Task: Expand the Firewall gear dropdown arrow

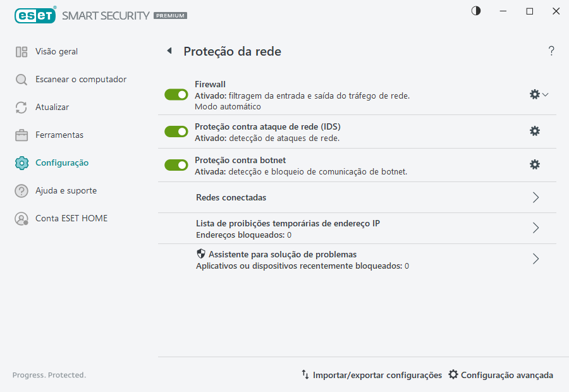Action: tap(544, 94)
